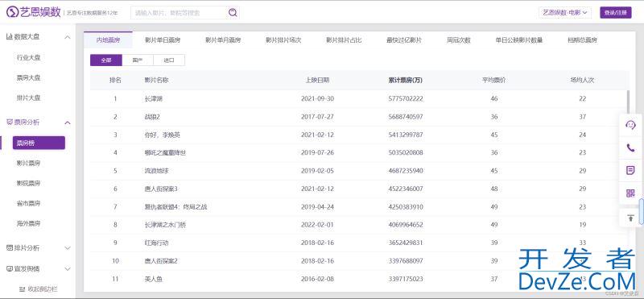Switch to the 周冠次数 tab
The image size is (644, 299).
pyautogui.click(x=459, y=40)
